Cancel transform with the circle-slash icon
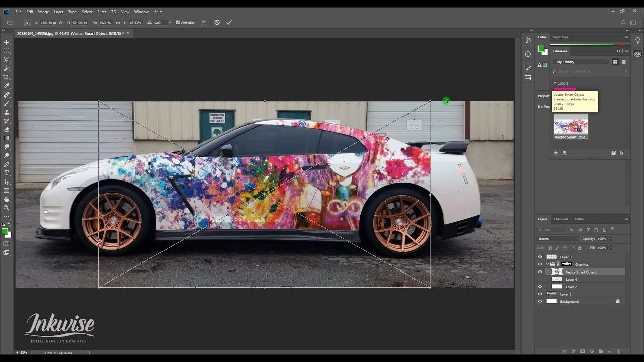Viewport: 644px width, 362px height. coord(217,23)
